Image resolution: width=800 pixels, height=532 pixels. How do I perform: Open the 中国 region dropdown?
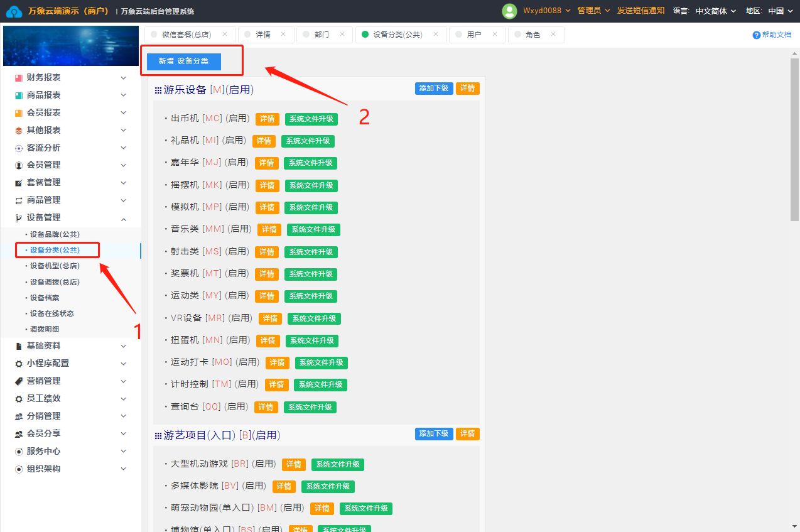click(x=781, y=11)
